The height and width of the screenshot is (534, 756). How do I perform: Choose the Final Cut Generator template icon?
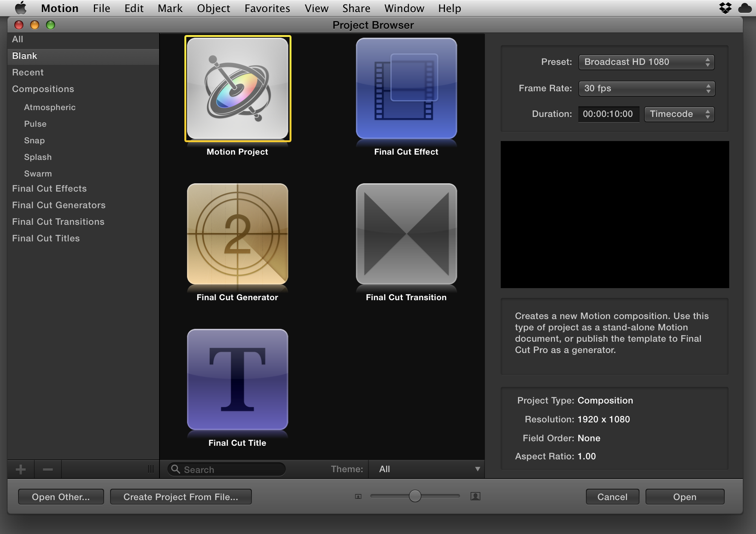[x=238, y=234]
